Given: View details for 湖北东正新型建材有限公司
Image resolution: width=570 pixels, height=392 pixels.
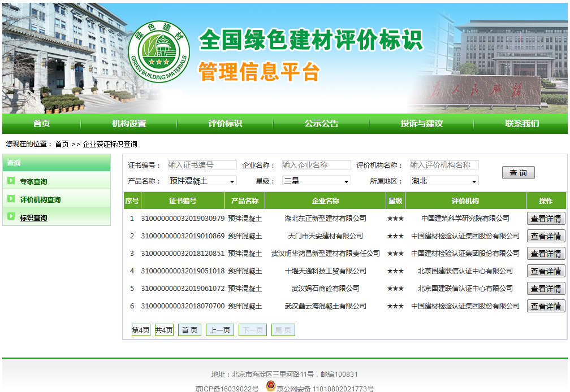Looking at the screenshot, I should [546, 219].
